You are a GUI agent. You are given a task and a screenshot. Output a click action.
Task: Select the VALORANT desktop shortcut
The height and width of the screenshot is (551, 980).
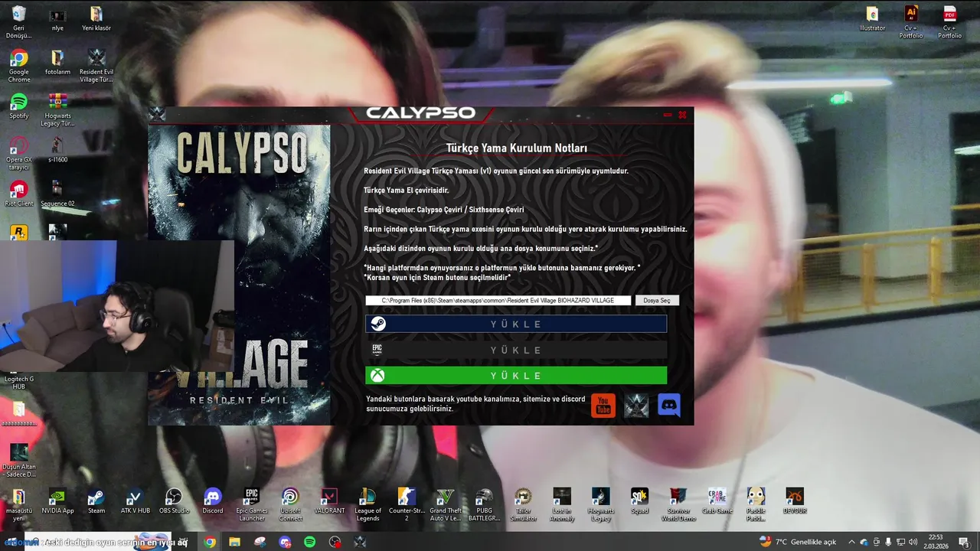[329, 501]
